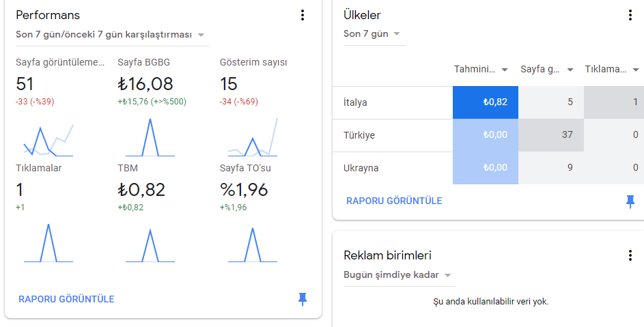The width and height of the screenshot is (644, 327).
Task: Click the '-33 (-%39)' change text
Action: tap(35, 102)
